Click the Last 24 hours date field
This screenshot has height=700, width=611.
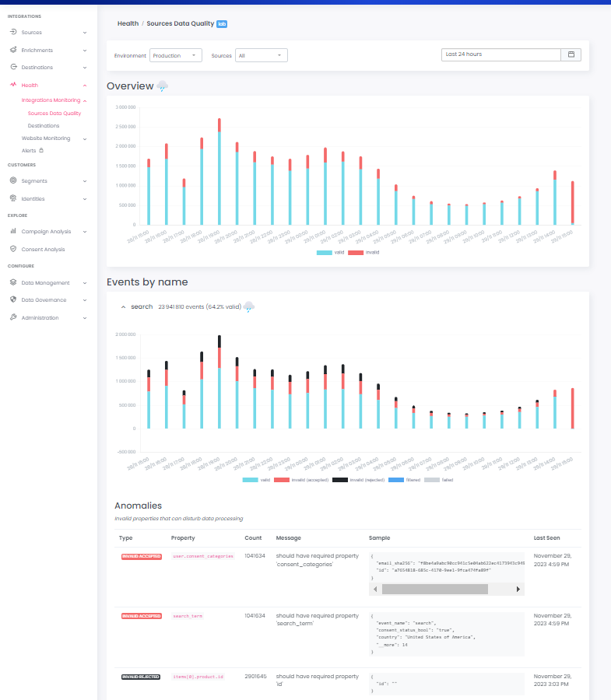pyautogui.click(x=500, y=55)
